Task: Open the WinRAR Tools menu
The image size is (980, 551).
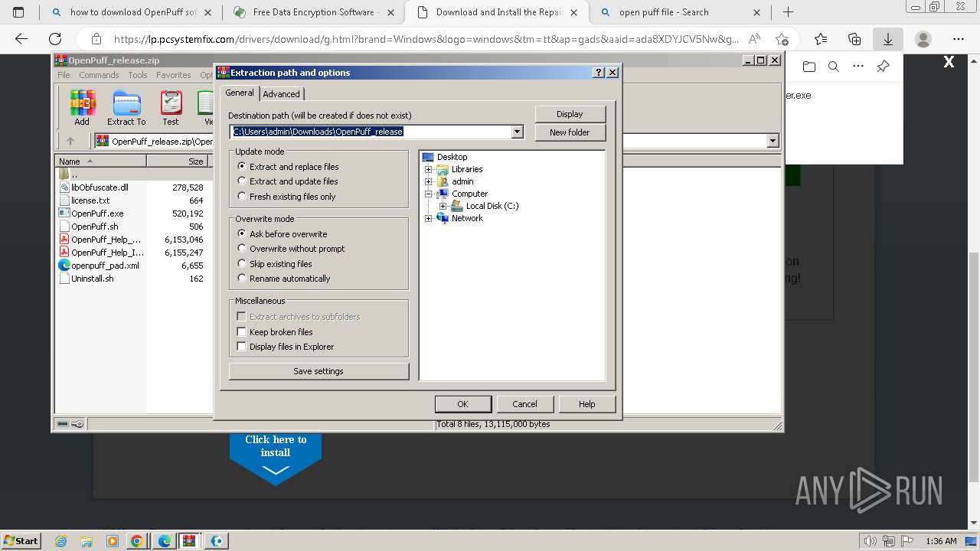Action: pos(138,75)
